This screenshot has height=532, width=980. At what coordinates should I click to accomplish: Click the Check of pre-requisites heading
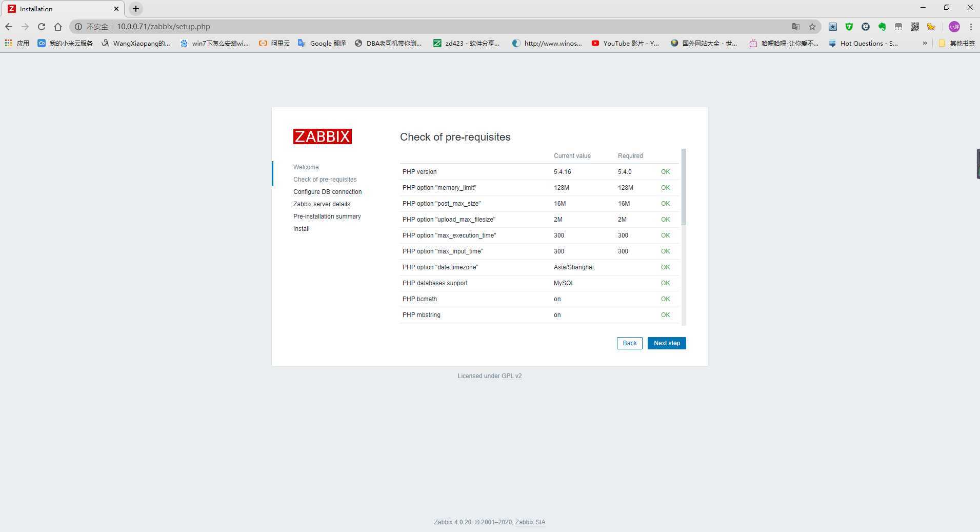coord(455,137)
